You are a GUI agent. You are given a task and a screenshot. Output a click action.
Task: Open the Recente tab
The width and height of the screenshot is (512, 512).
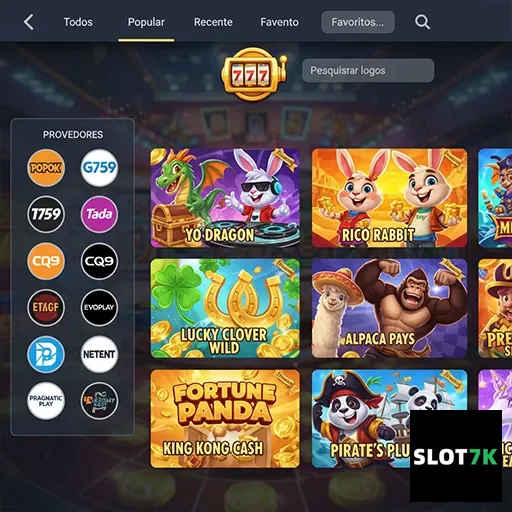click(213, 22)
